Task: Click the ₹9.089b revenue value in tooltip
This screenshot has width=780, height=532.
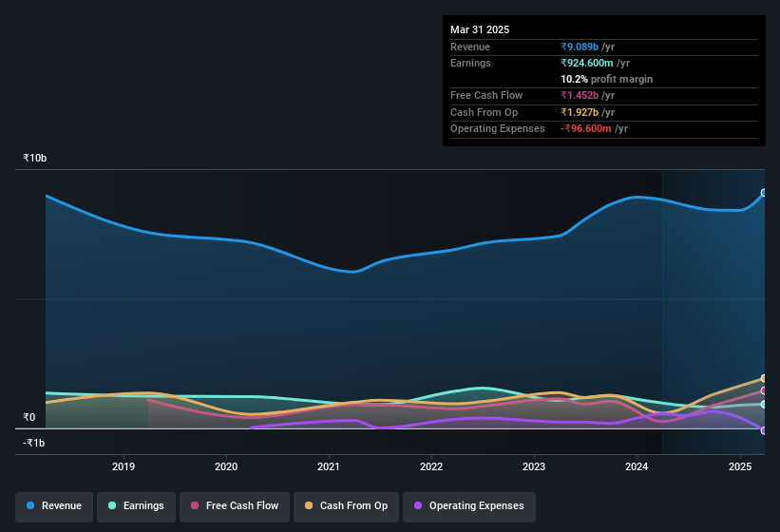Action: 580,47
